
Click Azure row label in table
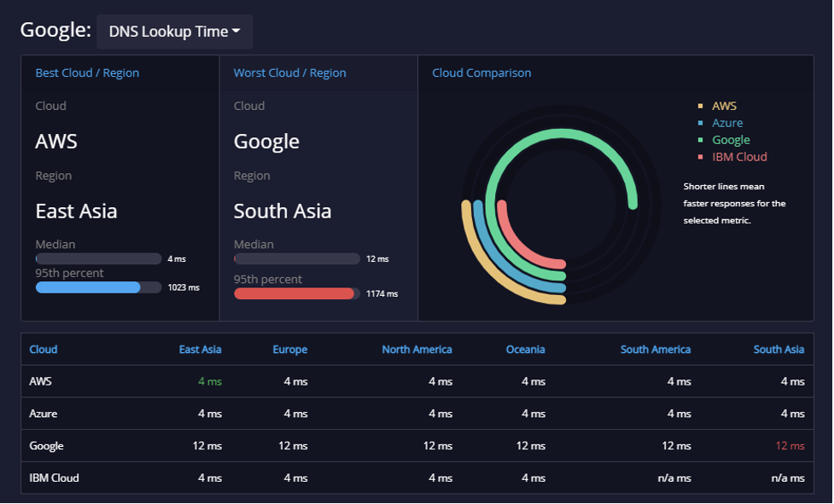(x=43, y=414)
